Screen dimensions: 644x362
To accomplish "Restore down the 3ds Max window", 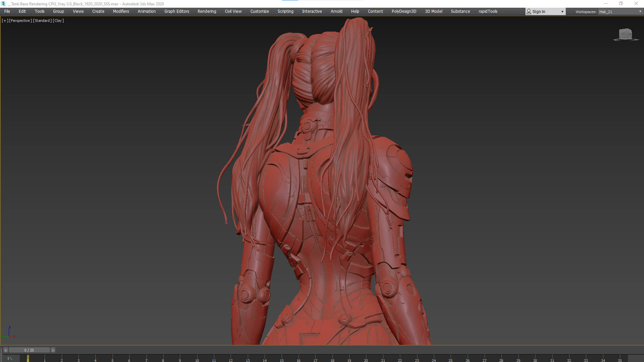I will [x=621, y=4].
